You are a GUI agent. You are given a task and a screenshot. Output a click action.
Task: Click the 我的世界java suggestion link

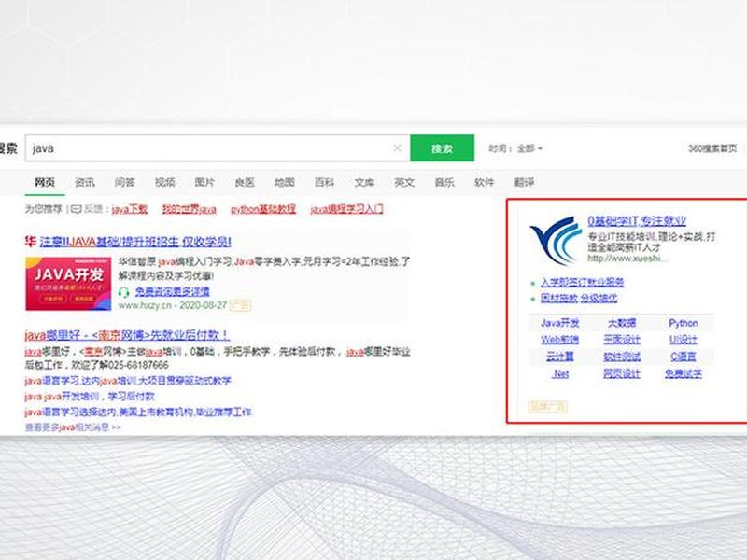(190, 209)
